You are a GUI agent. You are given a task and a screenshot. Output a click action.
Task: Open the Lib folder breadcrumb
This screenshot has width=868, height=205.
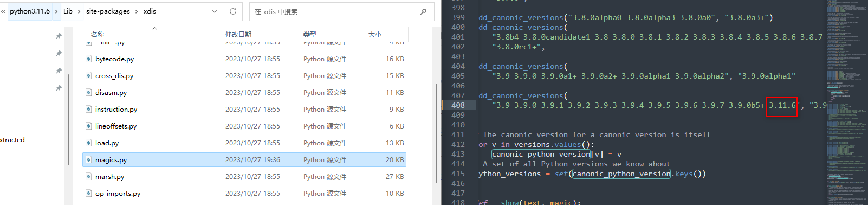click(x=68, y=11)
